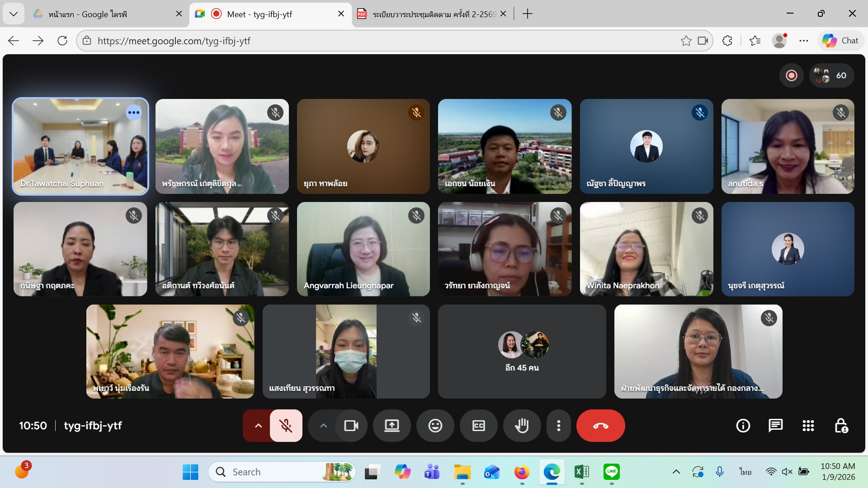
Task: Toggle closed captions CC button
Action: tap(478, 426)
